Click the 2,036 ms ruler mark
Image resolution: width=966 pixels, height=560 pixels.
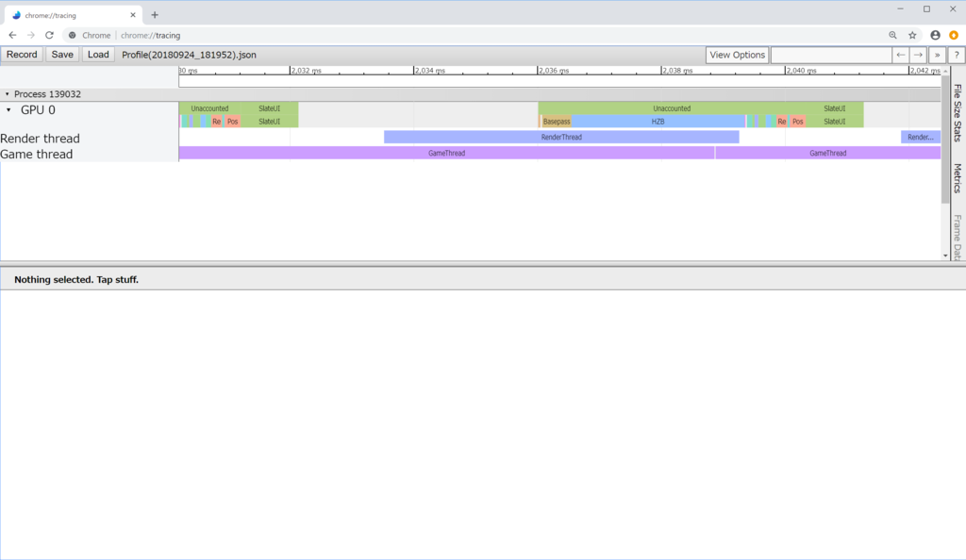(x=553, y=71)
